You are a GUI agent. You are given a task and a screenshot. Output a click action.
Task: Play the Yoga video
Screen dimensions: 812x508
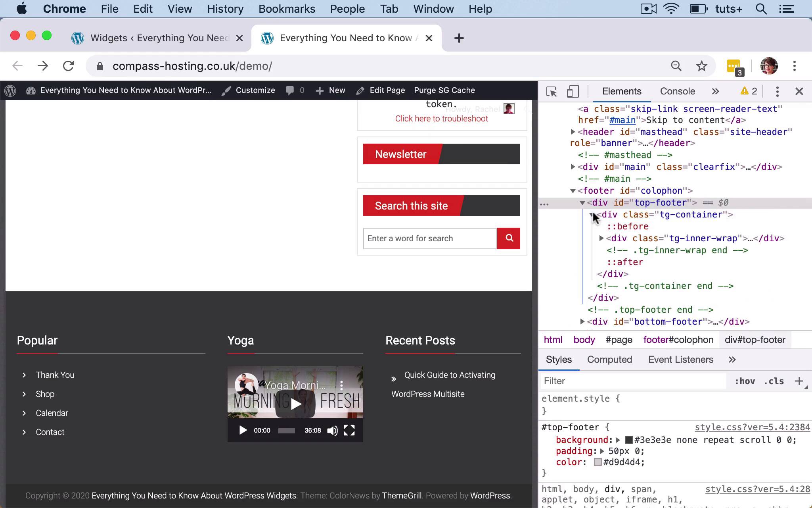pyautogui.click(x=243, y=431)
